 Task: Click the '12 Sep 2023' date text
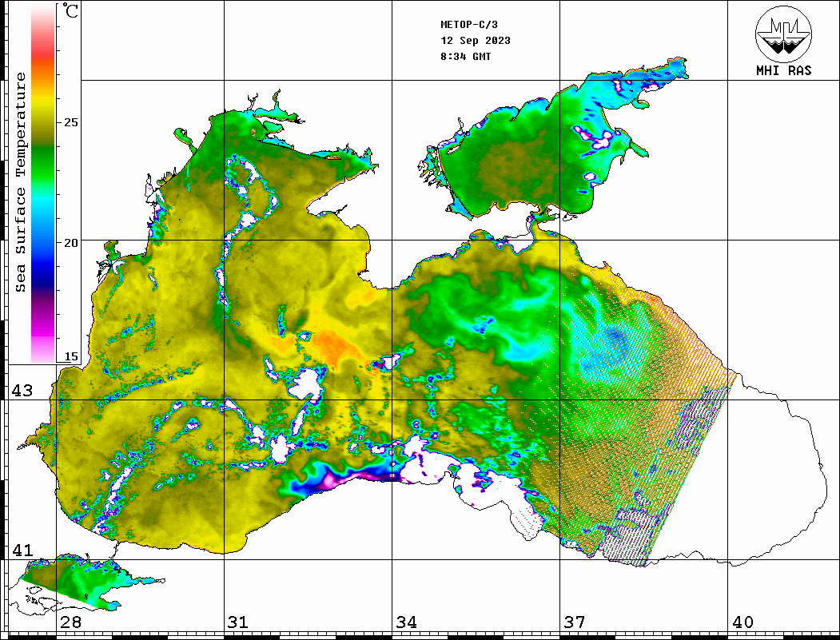pyautogui.click(x=476, y=41)
